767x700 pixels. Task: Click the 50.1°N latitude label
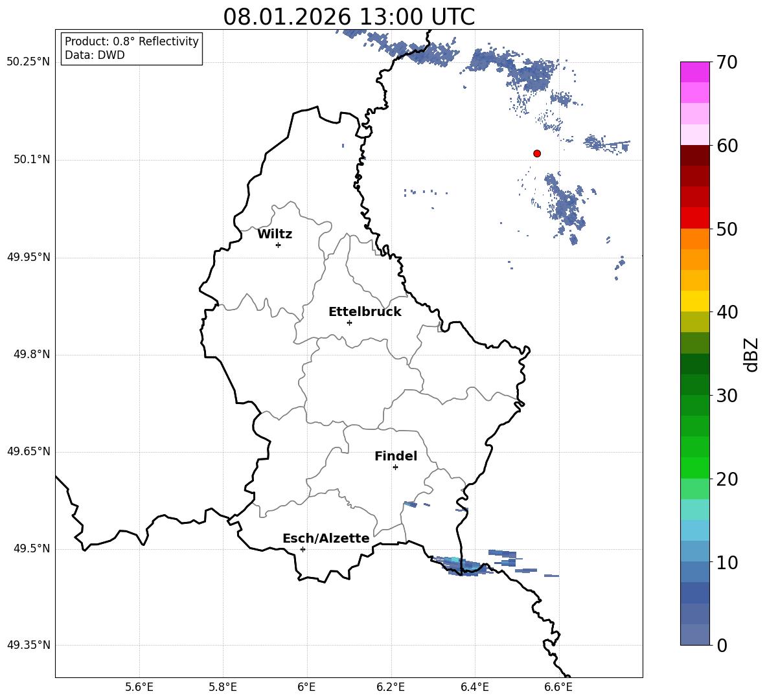click(32, 159)
